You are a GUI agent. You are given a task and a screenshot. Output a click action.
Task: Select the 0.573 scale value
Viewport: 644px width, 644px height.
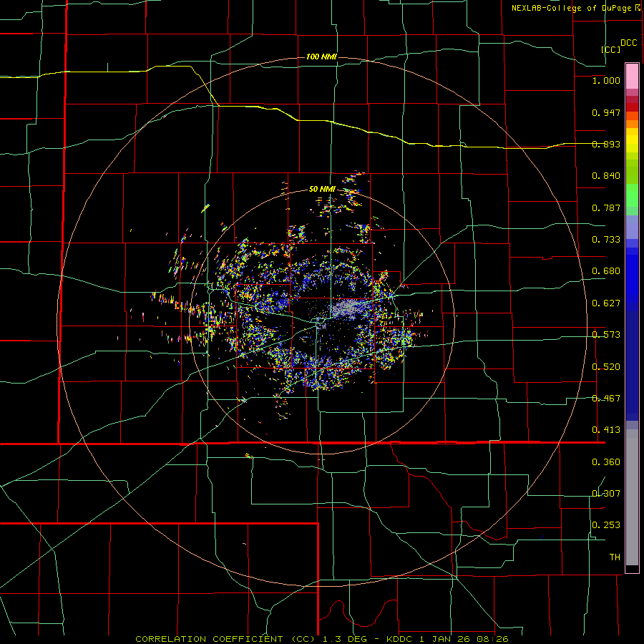606,335
